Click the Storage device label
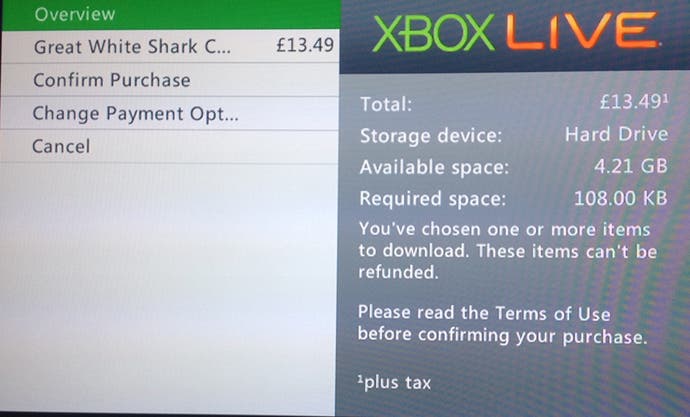690x417 pixels. [x=431, y=136]
